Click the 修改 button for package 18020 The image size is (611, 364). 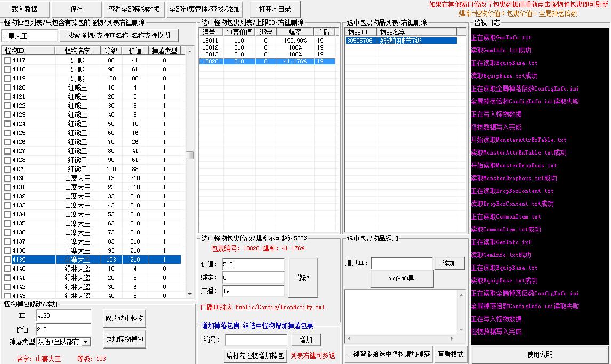(x=303, y=277)
